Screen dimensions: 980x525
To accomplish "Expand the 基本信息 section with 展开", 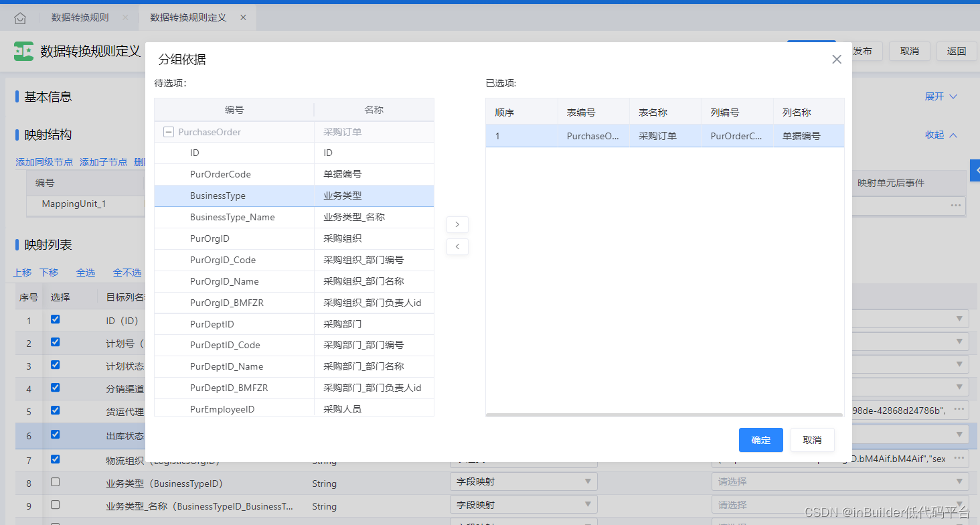I will click(x=941, y=96).
